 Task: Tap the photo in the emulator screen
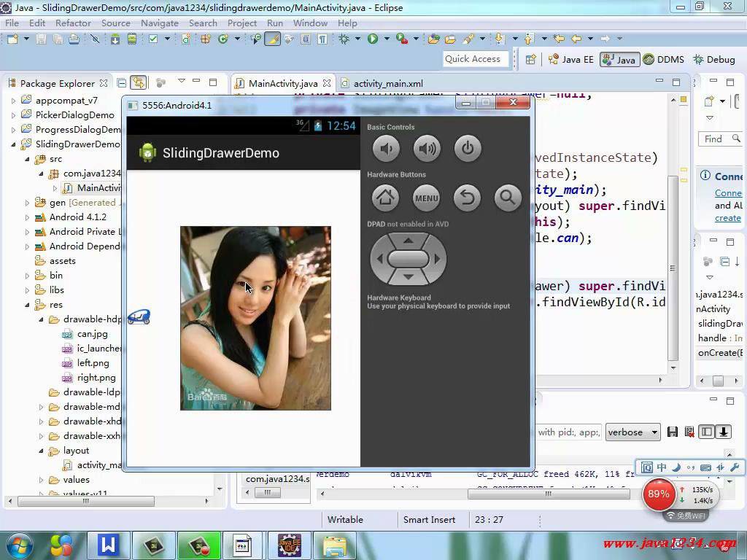(255, 318)
